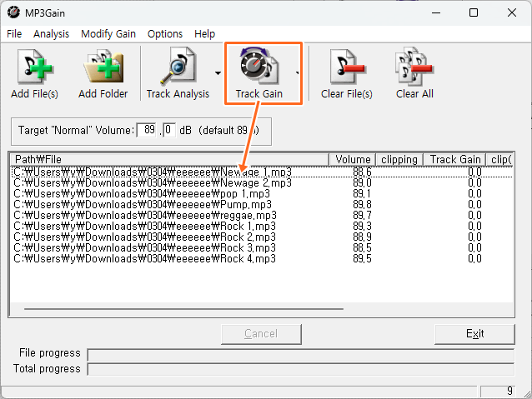
Task: Expand the Track Gain dropdown arrow
Action: 297,72
